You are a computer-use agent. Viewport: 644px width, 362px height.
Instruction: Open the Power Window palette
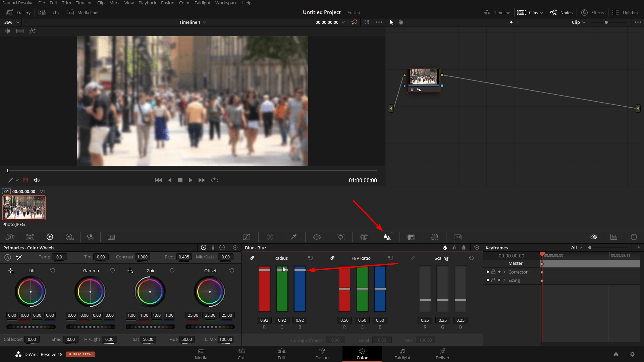[317, 237]
